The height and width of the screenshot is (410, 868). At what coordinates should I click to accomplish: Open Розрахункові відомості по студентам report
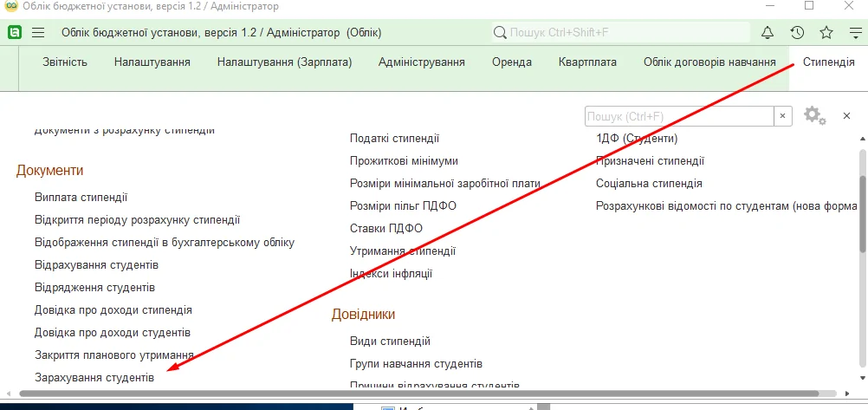[726, 206]
